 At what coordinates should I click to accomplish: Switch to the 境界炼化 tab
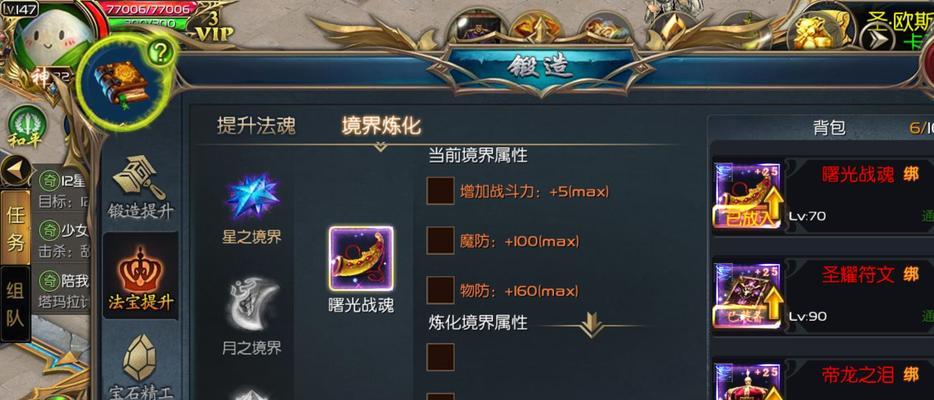point(381,126)
